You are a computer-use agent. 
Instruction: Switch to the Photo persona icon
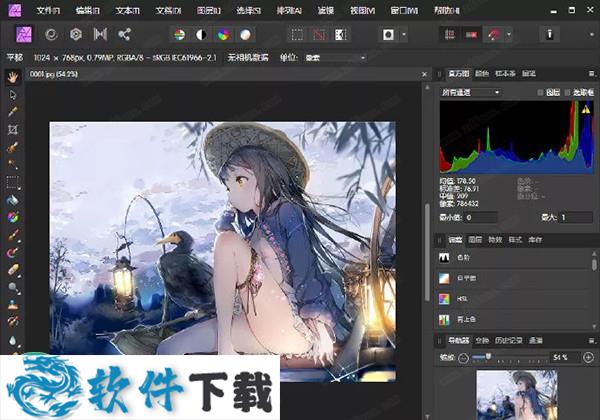[x=24, y=34]
